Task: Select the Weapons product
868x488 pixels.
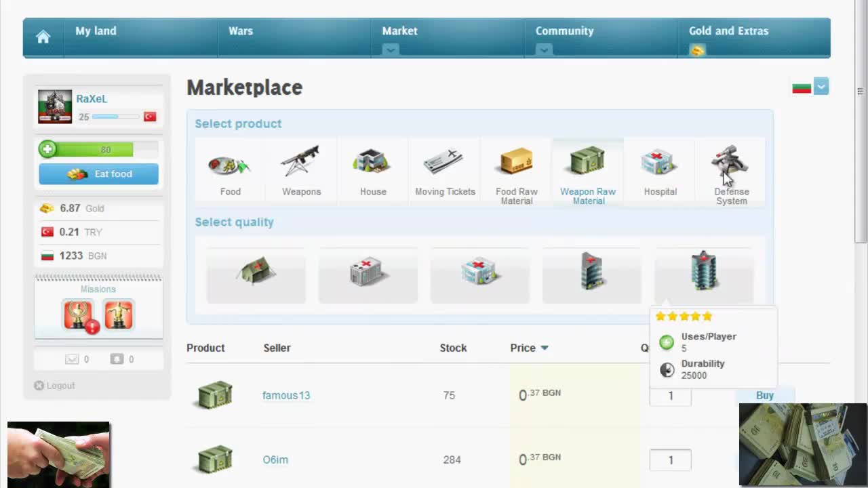Action: pyautogui.click(x=302, y=171)
